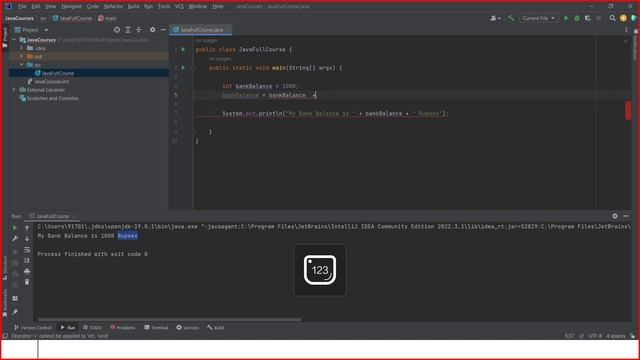640x360 pixels.
Task: Open the Services tool window
Action: 188,328
